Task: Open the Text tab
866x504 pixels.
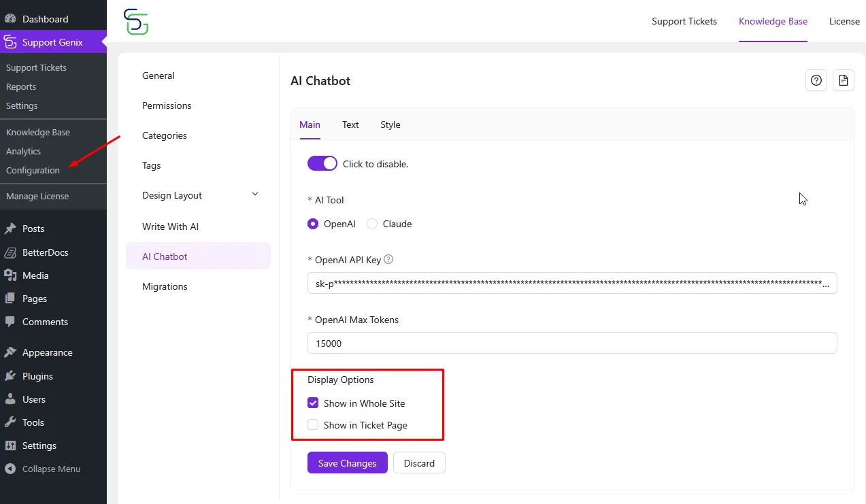Action: coord(350,124)
